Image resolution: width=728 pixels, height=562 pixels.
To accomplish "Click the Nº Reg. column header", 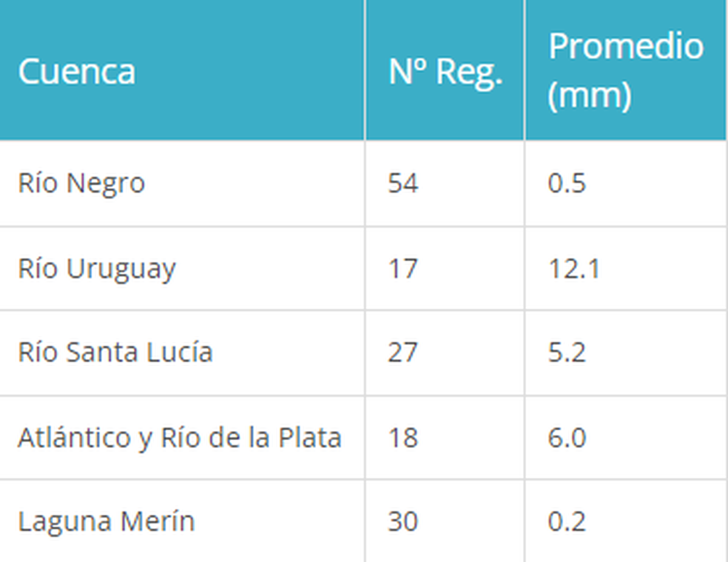I will [x=445, y=72].
